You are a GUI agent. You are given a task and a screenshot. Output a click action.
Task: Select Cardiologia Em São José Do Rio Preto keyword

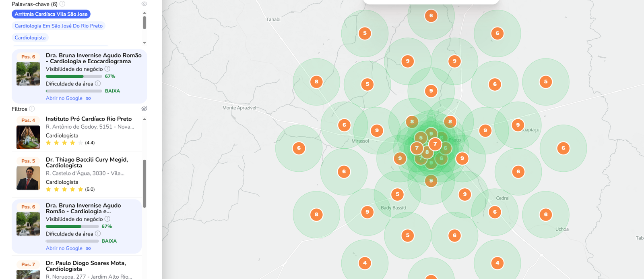pos(59,26)
